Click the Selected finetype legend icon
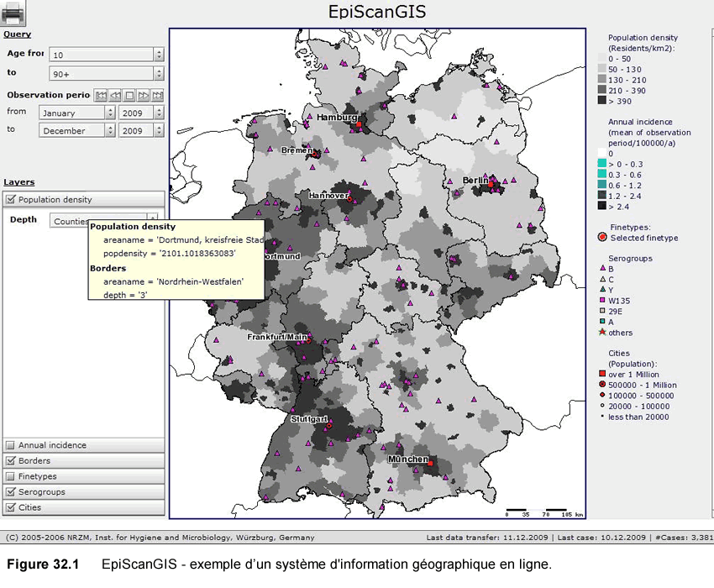 click(x=602, y=237)
